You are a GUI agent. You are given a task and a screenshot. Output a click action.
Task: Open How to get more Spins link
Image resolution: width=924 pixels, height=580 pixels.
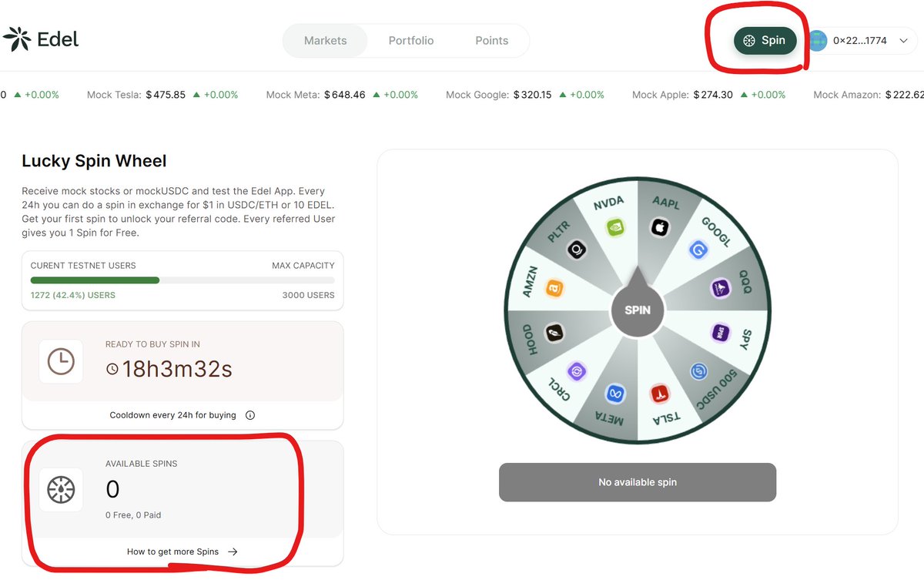pos(182,552)
